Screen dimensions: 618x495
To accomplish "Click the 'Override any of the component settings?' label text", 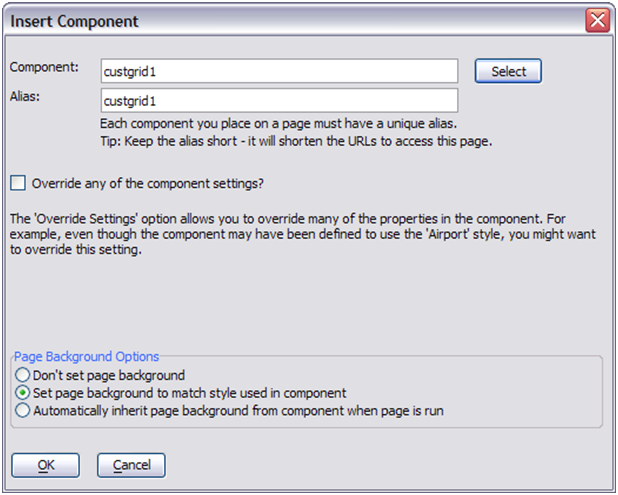I will click(148, 184).
